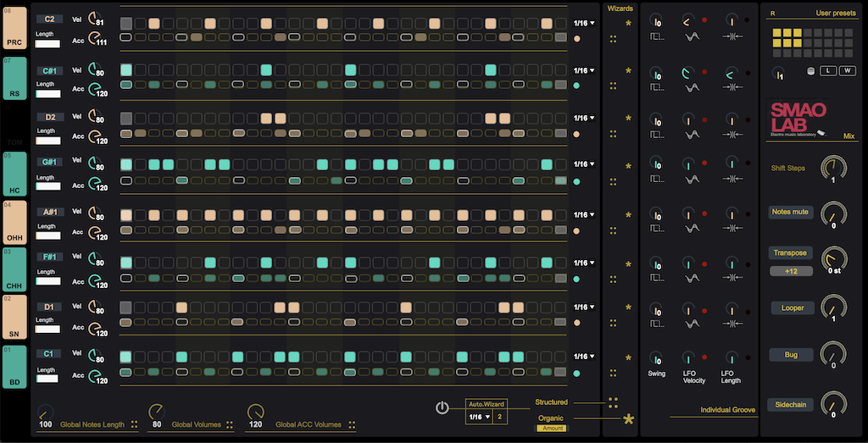Open the 1/16 rate dropdown for HC row
This screenshot has width=868, height=443.
coord(584,163)
